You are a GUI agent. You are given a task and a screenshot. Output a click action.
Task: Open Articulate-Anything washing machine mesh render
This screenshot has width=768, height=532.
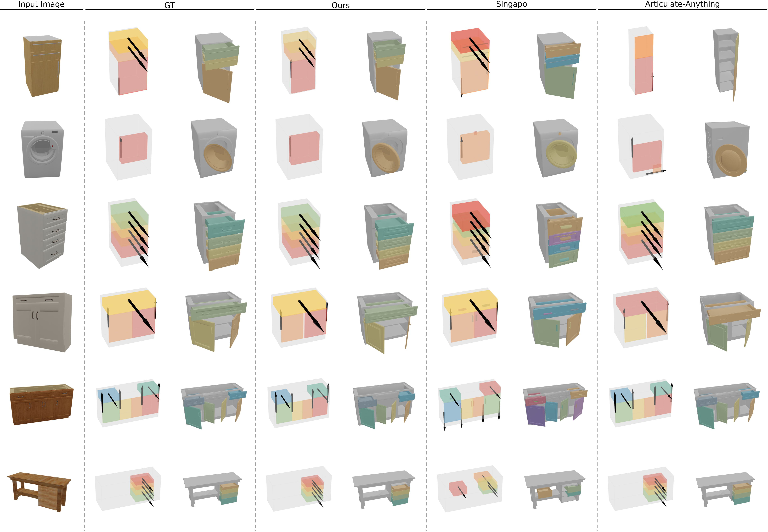tap(727, 150)
